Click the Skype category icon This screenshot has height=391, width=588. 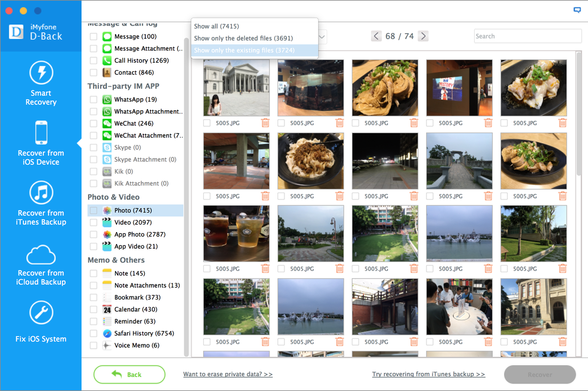tap(107, 148)
